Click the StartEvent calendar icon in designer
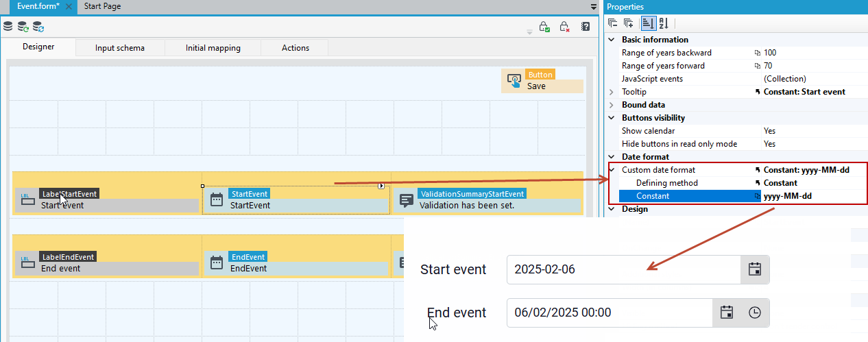The image size is (868, 342). click(x=217, y=200)
